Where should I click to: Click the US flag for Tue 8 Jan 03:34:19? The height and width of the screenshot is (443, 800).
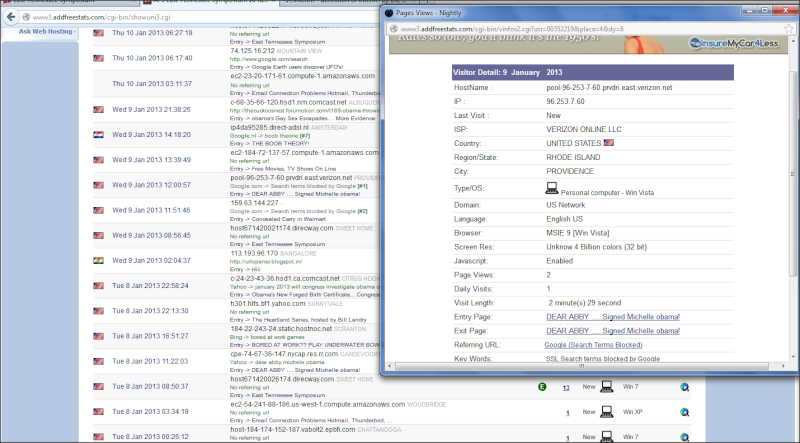(98, 412)
